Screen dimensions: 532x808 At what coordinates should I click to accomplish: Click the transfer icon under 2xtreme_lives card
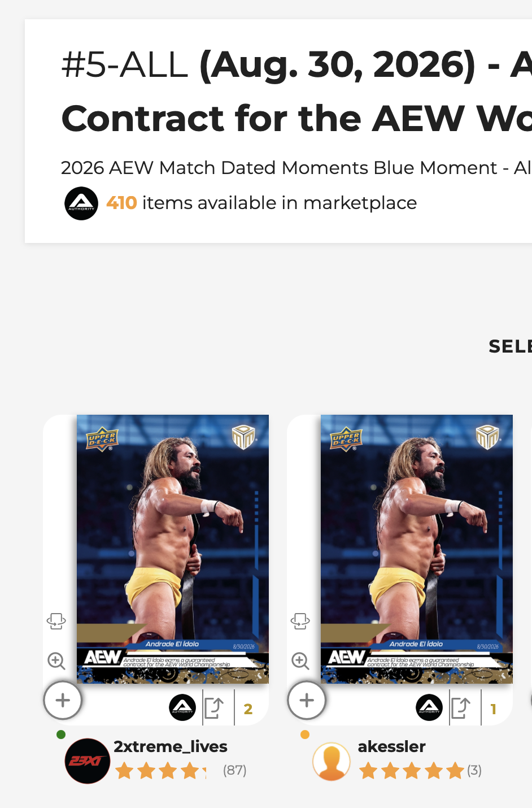215,707
